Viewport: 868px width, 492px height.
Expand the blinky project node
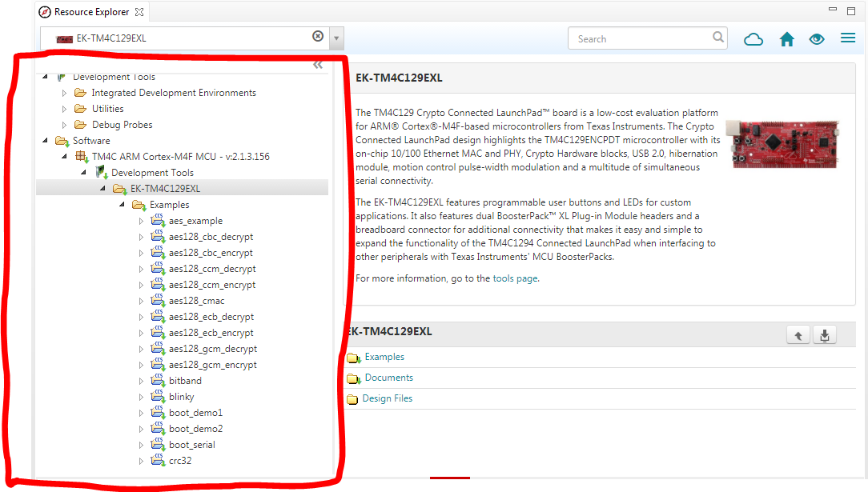(141, 397)
